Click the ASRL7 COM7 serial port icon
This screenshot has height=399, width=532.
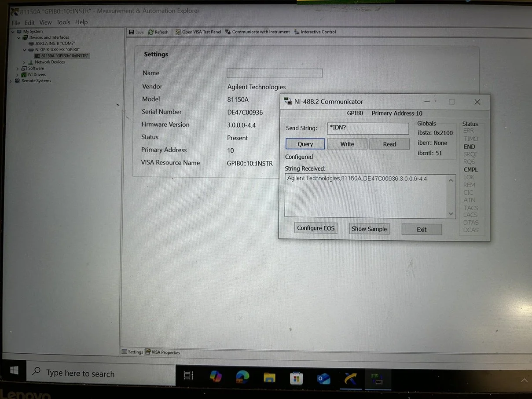[x=31, y=44]
